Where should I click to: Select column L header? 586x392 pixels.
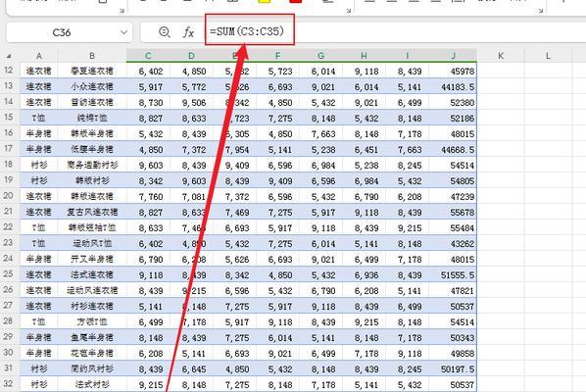click(x=548, y=56)
